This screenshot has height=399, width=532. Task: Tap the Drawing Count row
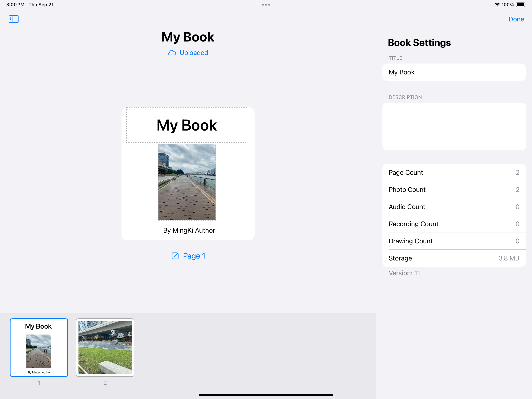pyautogui.click(x=454, y=241)
